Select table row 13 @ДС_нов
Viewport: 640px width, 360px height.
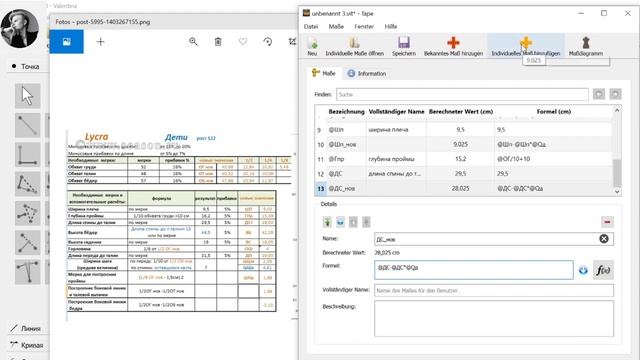pyautogui.click(x=464, y=188)
